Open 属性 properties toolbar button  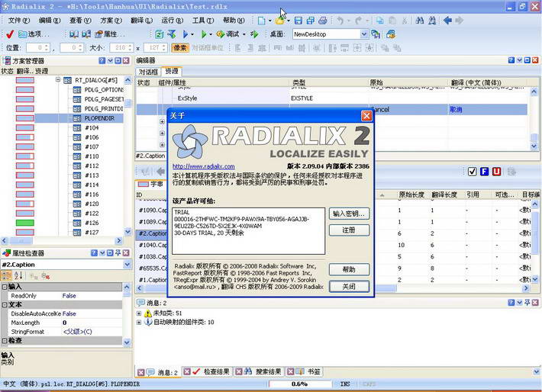pos(110,34)
